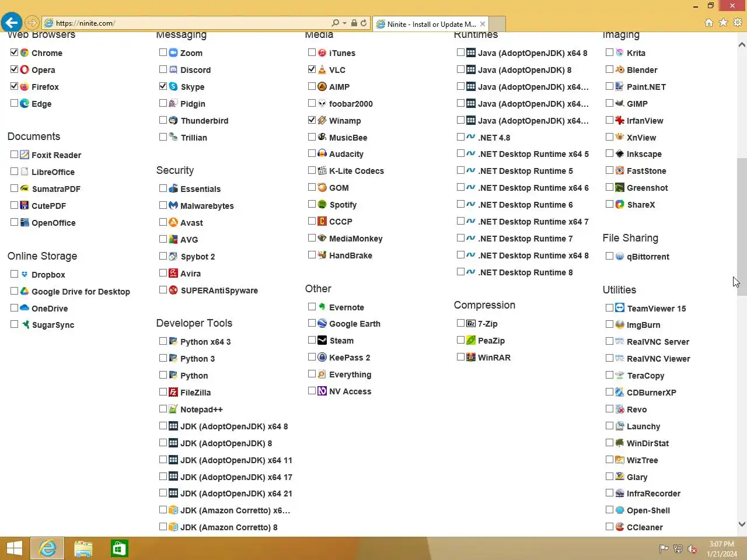Click the Malwarebytes icon
Viewport: 747px width, 560px height.
pos(173,205)
